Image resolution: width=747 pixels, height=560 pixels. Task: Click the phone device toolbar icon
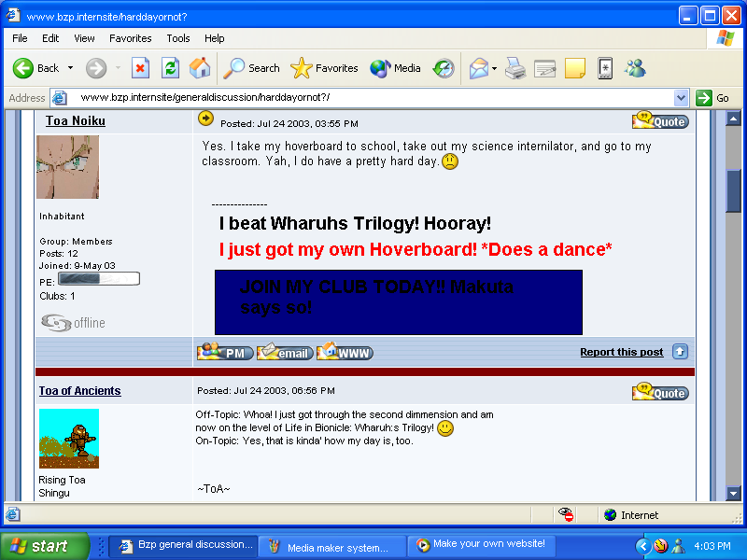(605, 68)
